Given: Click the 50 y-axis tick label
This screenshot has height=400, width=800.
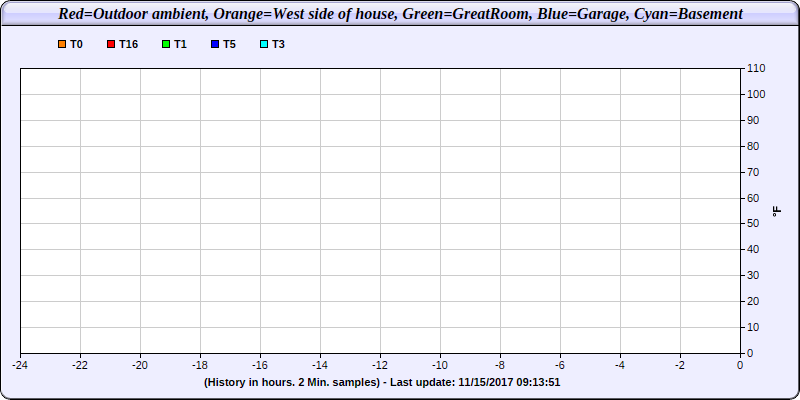Looking at the screenshot, I should tap(753, 223).
